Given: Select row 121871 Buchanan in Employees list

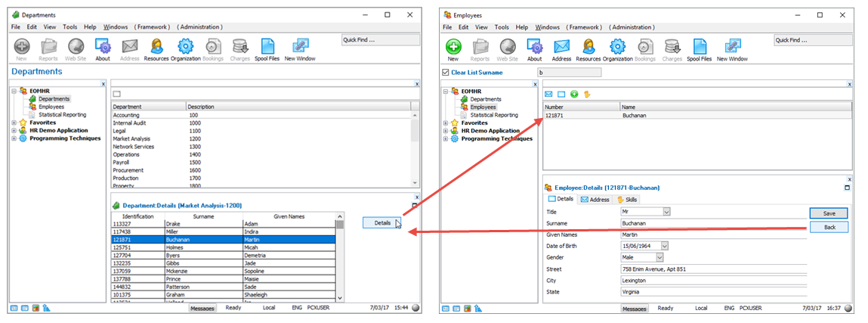Looking at the screenshot, I should tap(697, 115).
